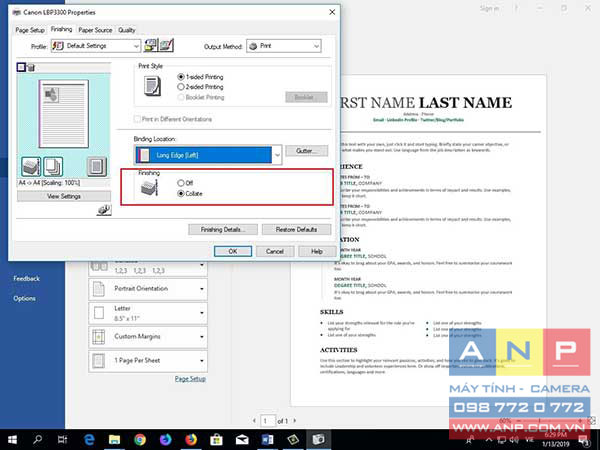Go to previous page in Word preview
The image size is (600, 450).
(x=254, y=421)
